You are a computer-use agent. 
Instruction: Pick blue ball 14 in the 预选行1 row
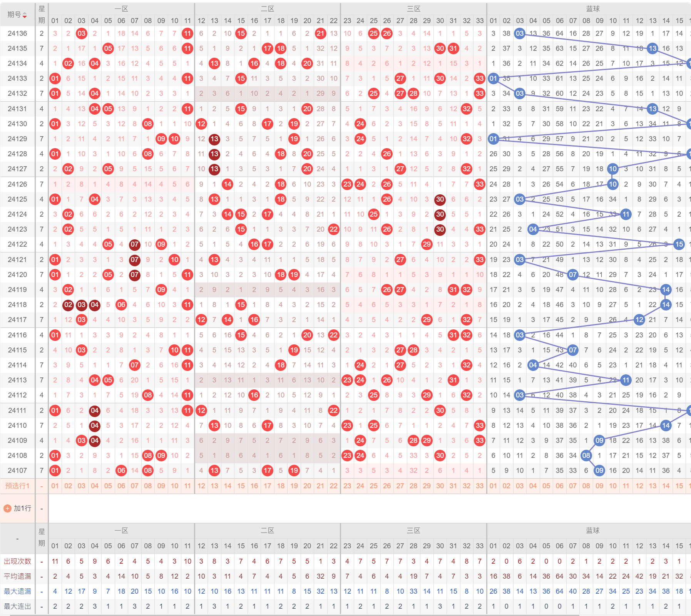tap(666, 486)
